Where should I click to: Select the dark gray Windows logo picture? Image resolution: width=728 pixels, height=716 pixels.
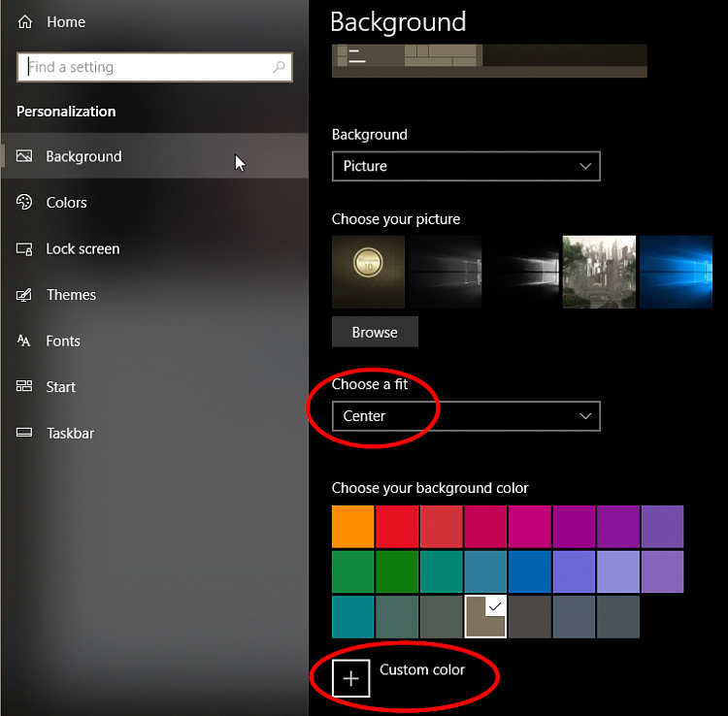(x=446, y=272)
